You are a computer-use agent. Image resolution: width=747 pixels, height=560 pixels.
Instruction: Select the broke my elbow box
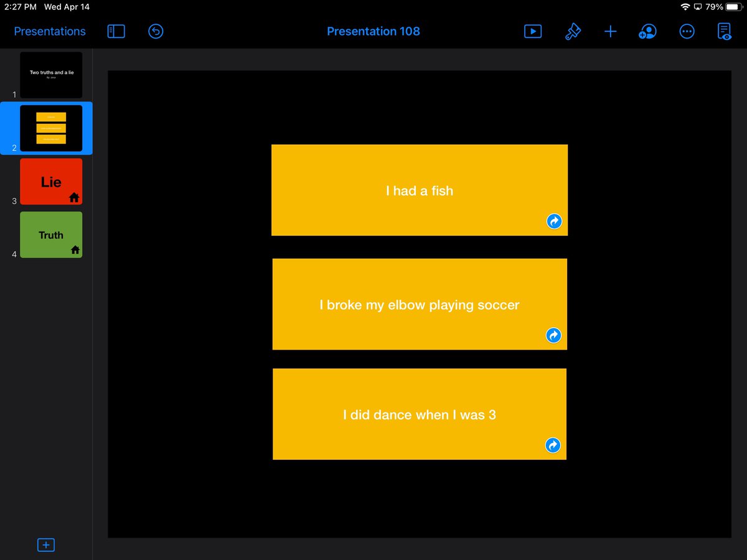420,304
